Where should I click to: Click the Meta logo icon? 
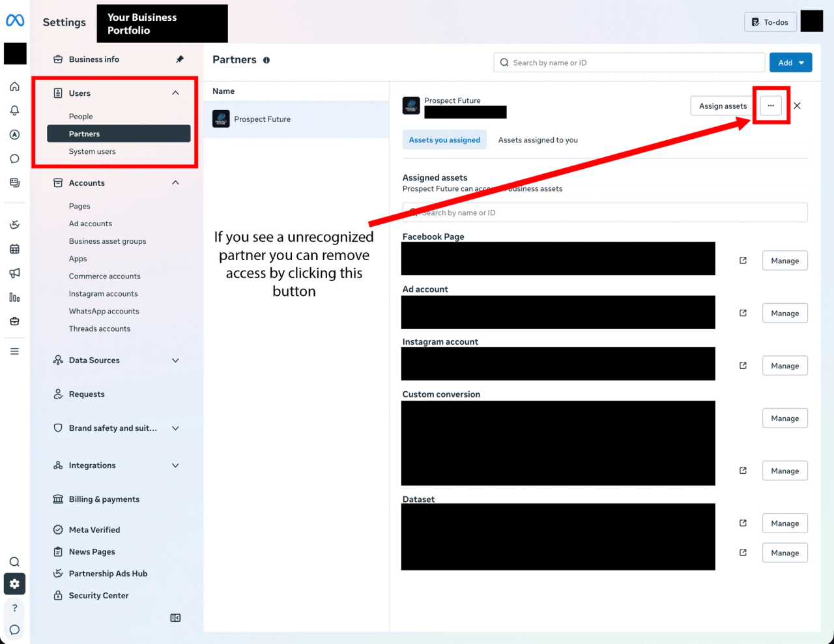15,21
